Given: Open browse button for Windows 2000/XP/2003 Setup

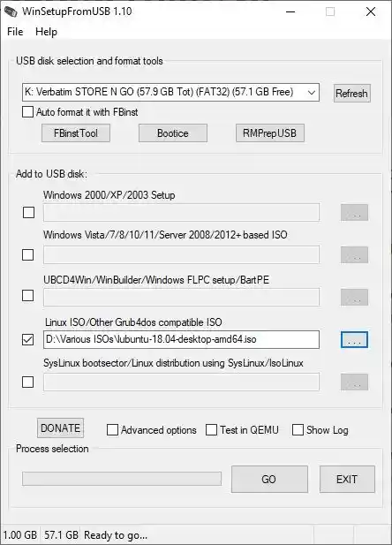Looking at the screenshot, I should 354,212.
